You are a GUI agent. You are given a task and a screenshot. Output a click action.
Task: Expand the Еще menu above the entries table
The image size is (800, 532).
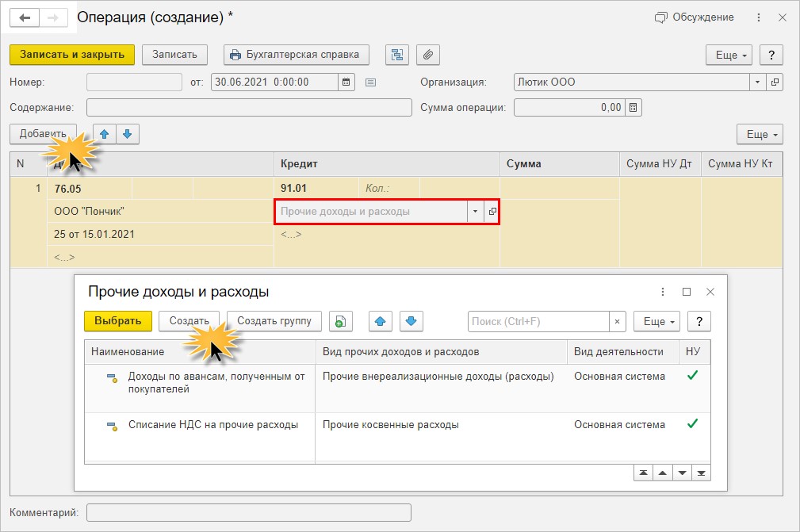click(x=760, y=135)
